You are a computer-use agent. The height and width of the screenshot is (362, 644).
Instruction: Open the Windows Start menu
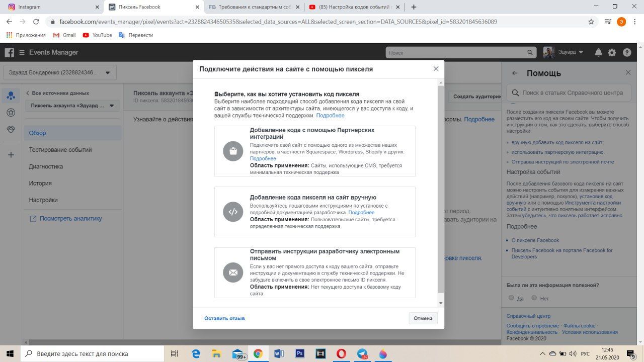click(10, 353)
